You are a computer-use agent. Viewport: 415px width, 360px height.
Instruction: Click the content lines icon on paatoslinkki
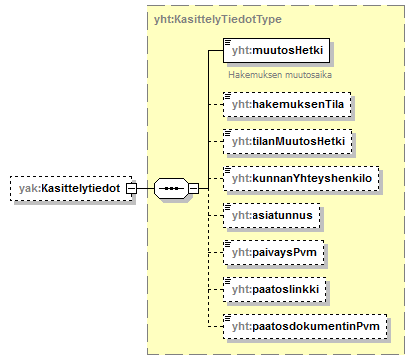tap(228, 281)
